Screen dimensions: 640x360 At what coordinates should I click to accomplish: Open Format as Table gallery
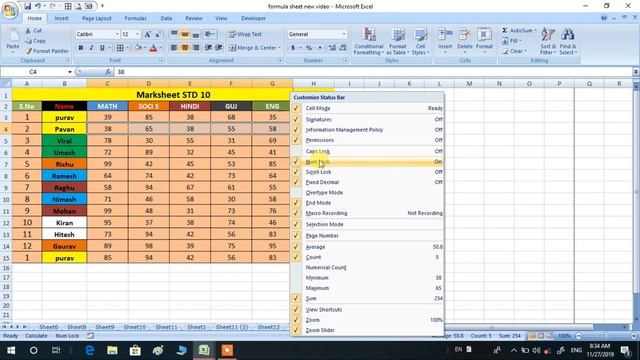[x=397, y=41]
